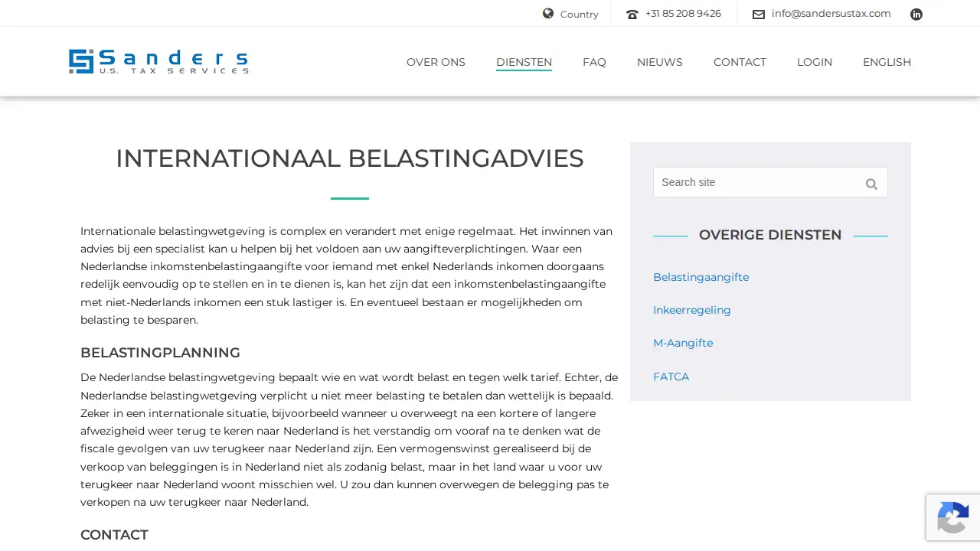Click the envelope email icon
980x551 pixels.
[759, 14]
